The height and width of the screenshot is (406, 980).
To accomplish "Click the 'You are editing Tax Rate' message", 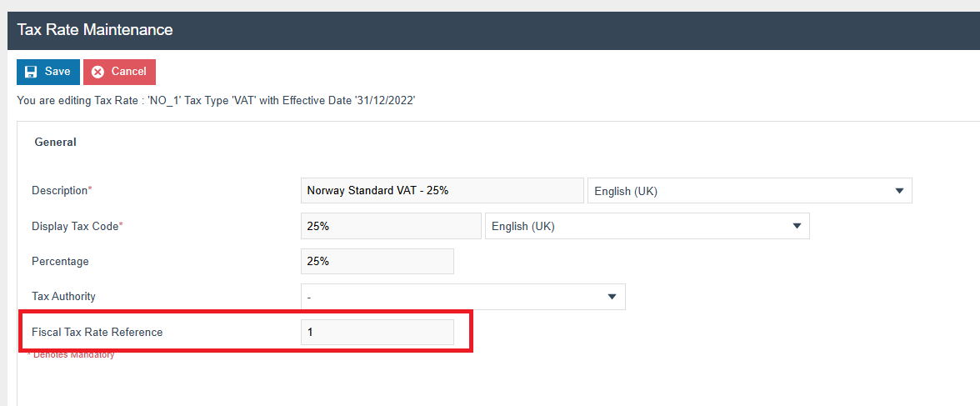I will (x=216, y=101).
